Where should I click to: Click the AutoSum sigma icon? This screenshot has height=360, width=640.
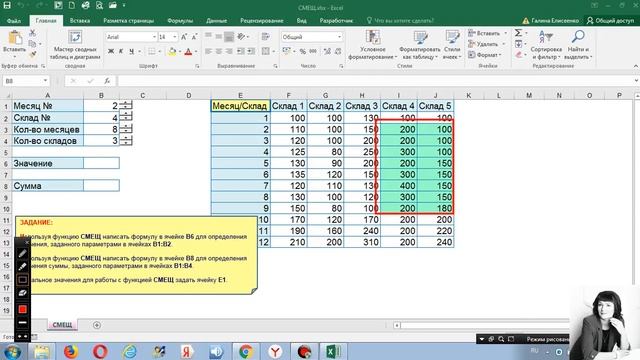pos(518,33)
